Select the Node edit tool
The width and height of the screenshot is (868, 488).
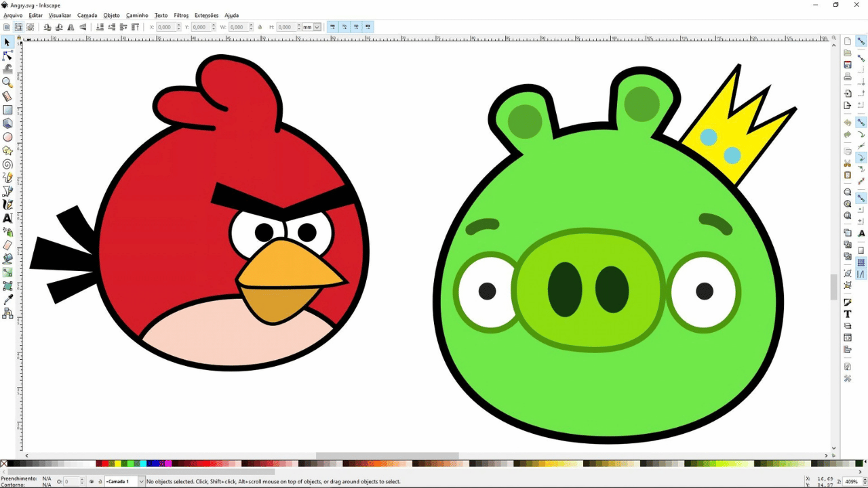(x=7, y=56)
